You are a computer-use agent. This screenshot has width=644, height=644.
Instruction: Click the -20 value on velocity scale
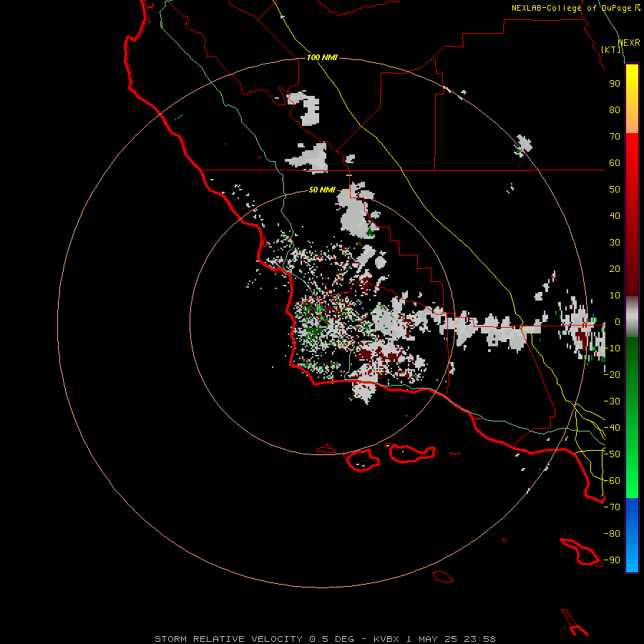pos(612,375)
